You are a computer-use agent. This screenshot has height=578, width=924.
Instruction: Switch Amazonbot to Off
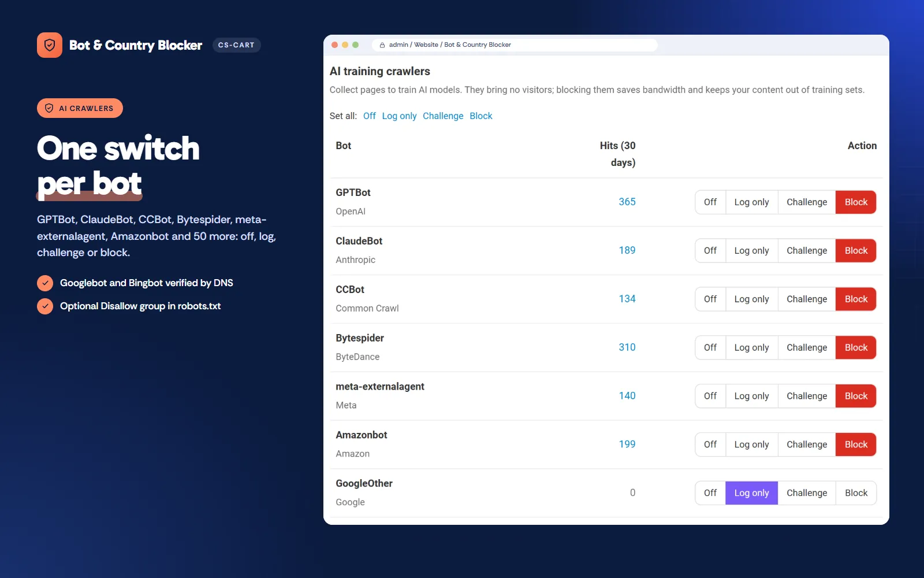click(710, 445)
